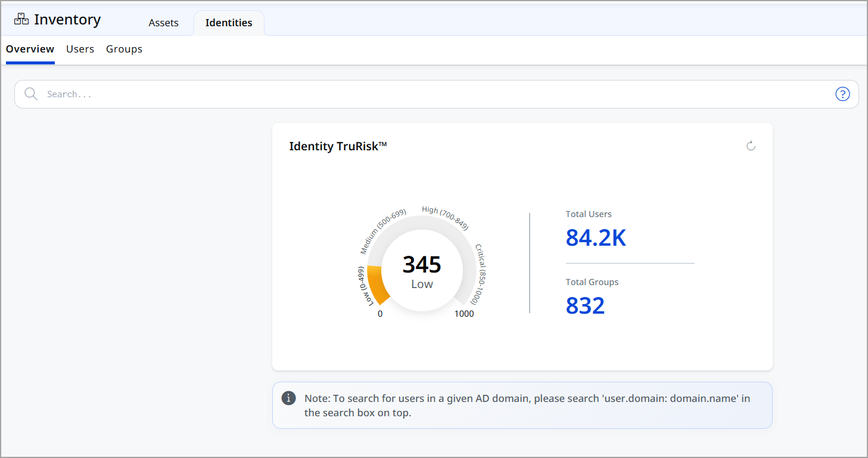Screen dimensions: 868x458
Task: Open the 84.2K Total Users count
Action: 596,237
